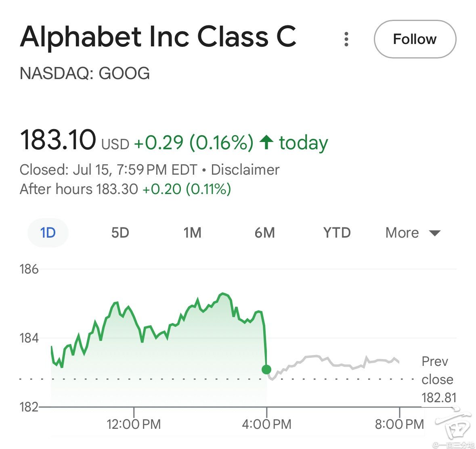Image resolution: width=476 pixels, height=449 pixels.
Task: Open the three-dot options menu
Action: coord(346,39)
